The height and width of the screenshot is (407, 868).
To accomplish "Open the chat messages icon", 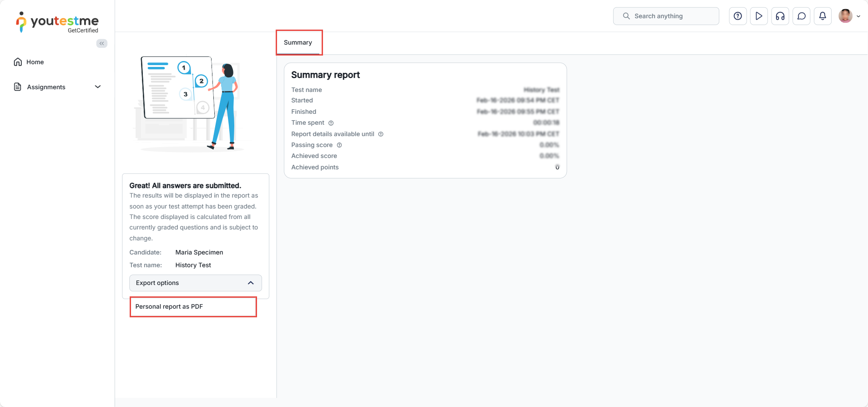I will pos(802,16).
